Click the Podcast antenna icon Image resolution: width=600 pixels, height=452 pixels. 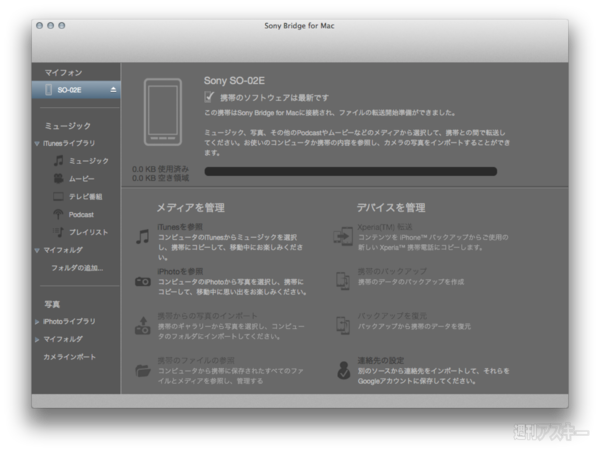pos(58,214)
